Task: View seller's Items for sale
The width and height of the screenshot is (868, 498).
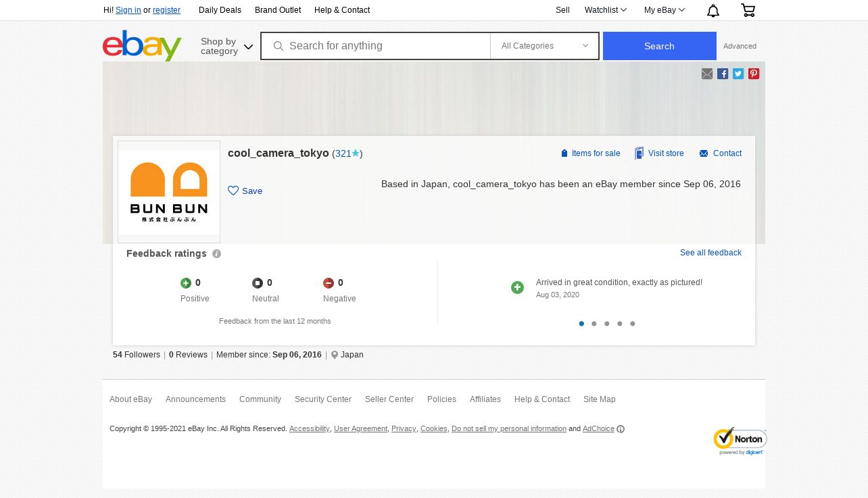Action: [590, 153]
